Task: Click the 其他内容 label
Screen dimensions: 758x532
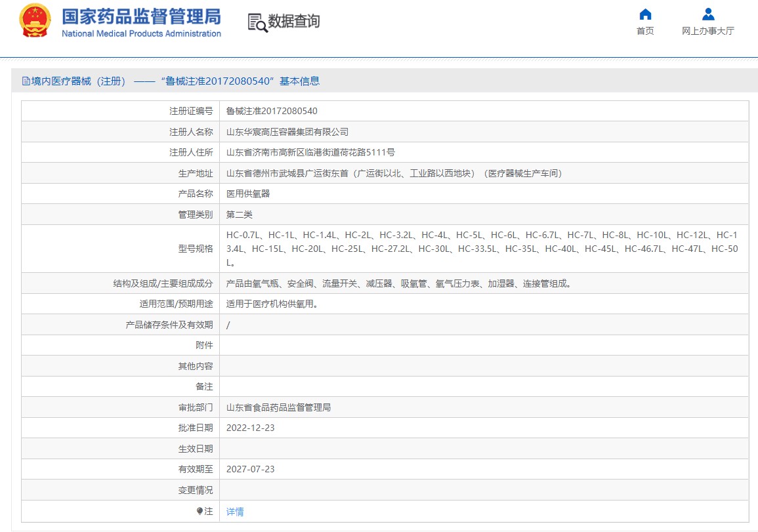Action: (x=196, y=366)
